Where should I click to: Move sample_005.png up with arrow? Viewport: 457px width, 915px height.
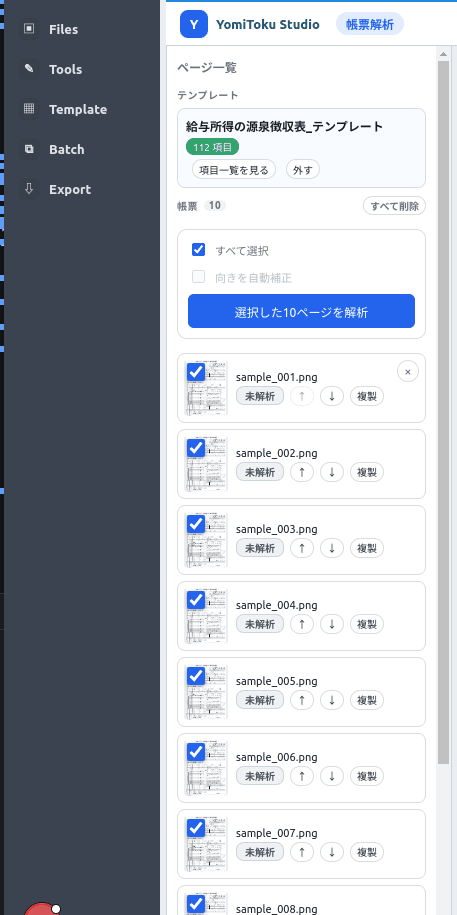click(302, 700)
